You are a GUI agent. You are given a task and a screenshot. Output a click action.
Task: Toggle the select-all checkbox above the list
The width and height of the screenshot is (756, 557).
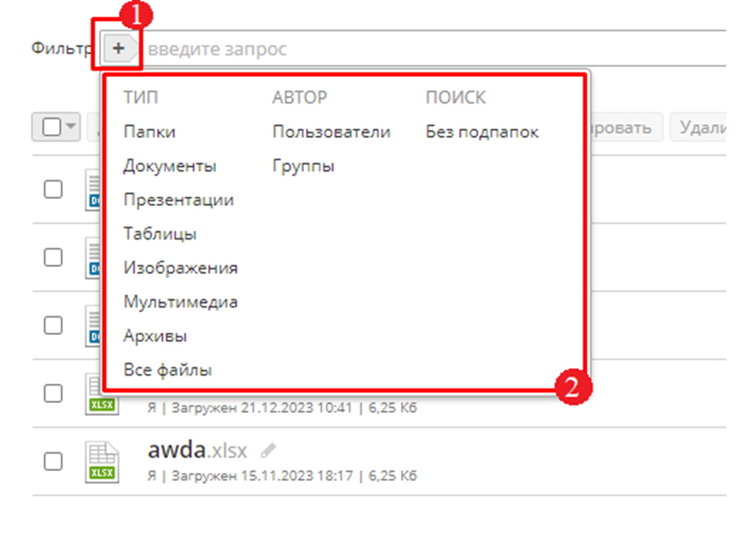click(x=51, y=128)
